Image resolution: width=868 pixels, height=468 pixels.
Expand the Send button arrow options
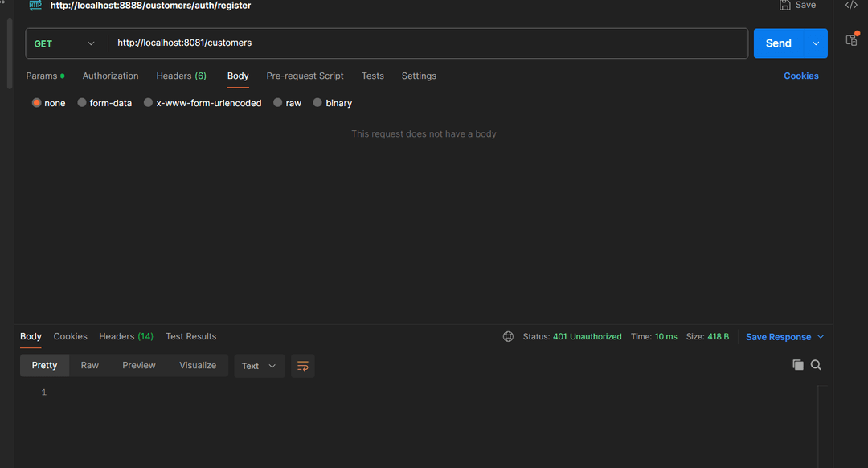[x=816, y=43]
